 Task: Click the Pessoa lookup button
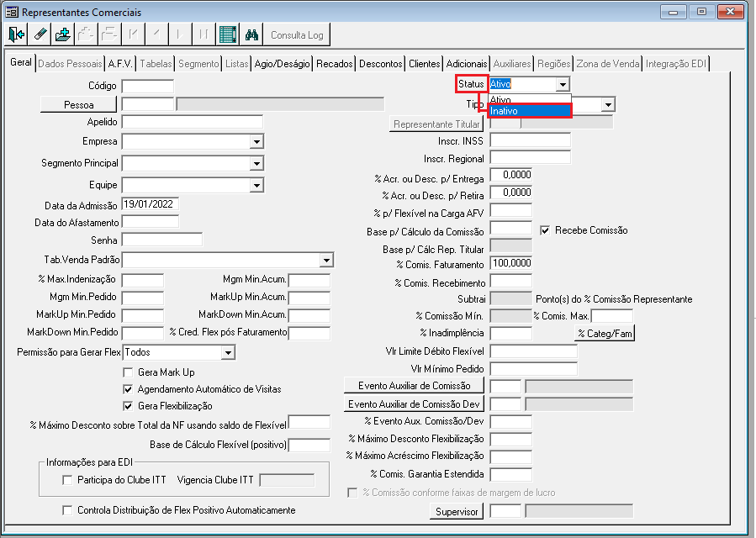[x=78, y=104]
